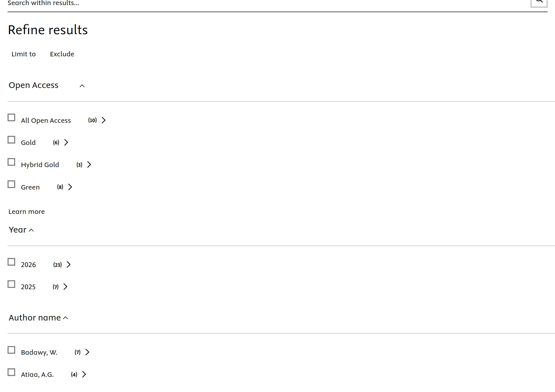Focus the Search within results field
This screenshot has width=555, height=392.
pyautogui.click(x=253, y=3)
